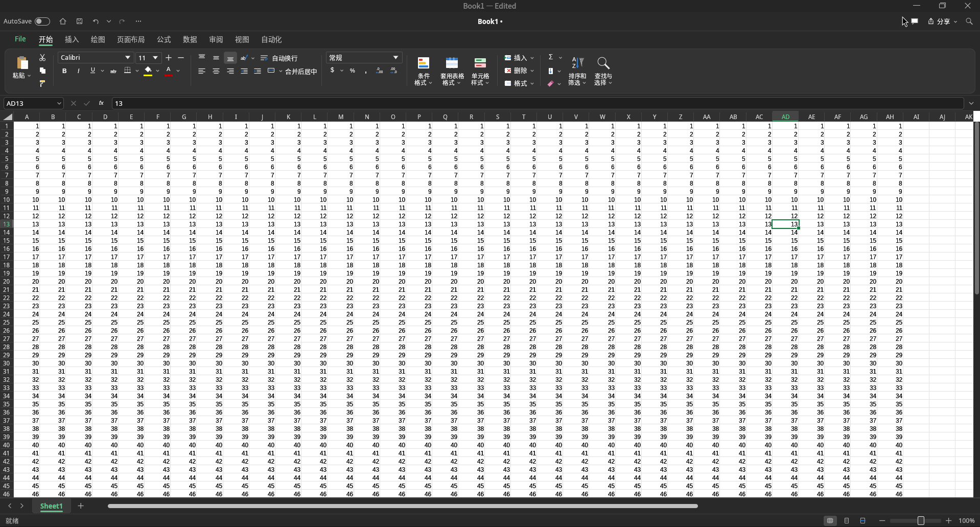The image size is (980, 527).
Task: Switch to Normal view in status bar
Action: coord(830,520)
